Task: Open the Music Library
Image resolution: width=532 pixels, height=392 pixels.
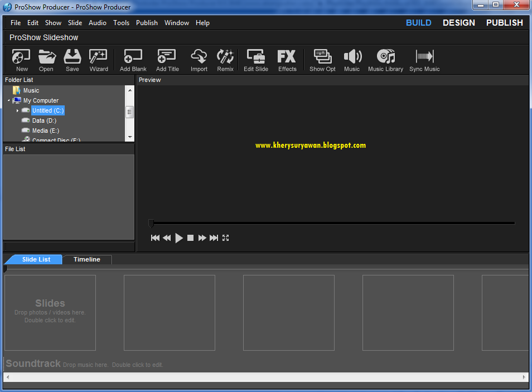Action: coord(386,60)
